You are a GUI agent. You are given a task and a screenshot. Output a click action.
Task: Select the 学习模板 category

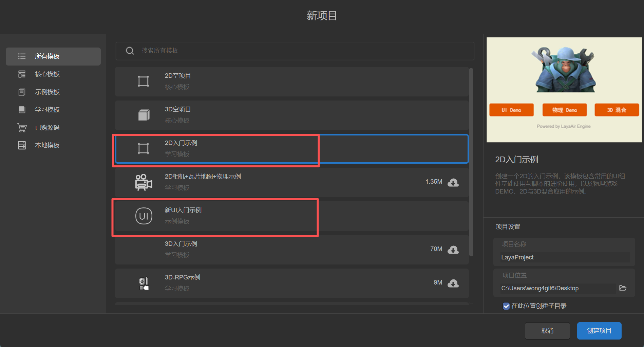click(47, 110)
